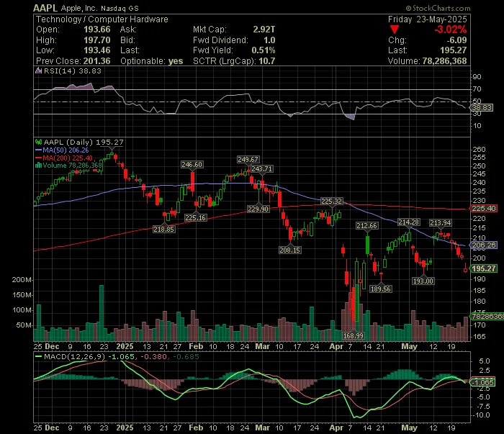Click the High 197.70 value
504x434 pixels.
point(96,40)
